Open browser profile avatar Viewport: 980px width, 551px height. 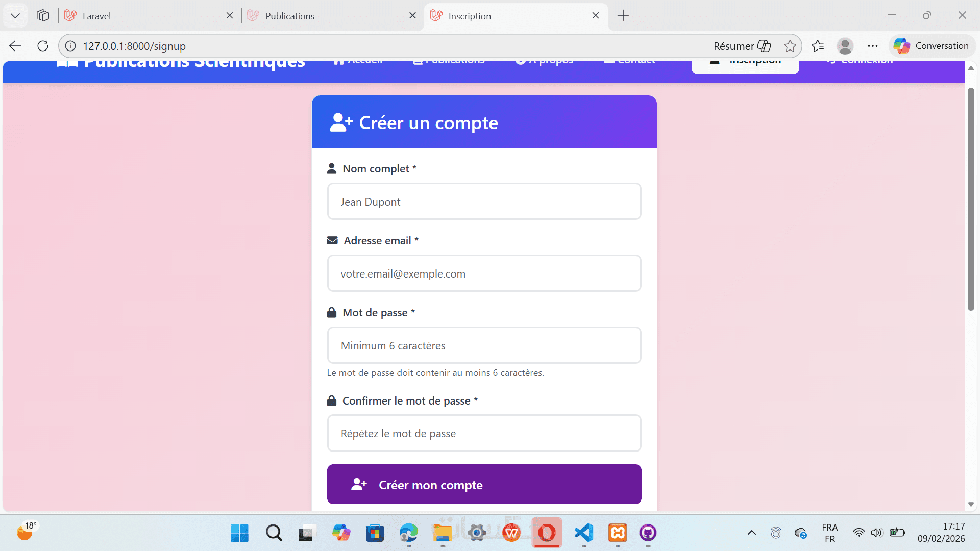(845, 46)
